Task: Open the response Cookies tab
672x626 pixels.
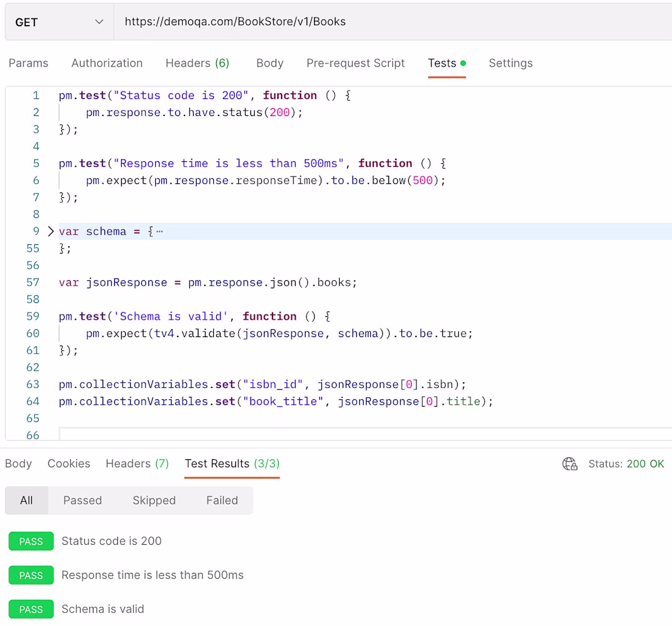Action: coord(68,464)
